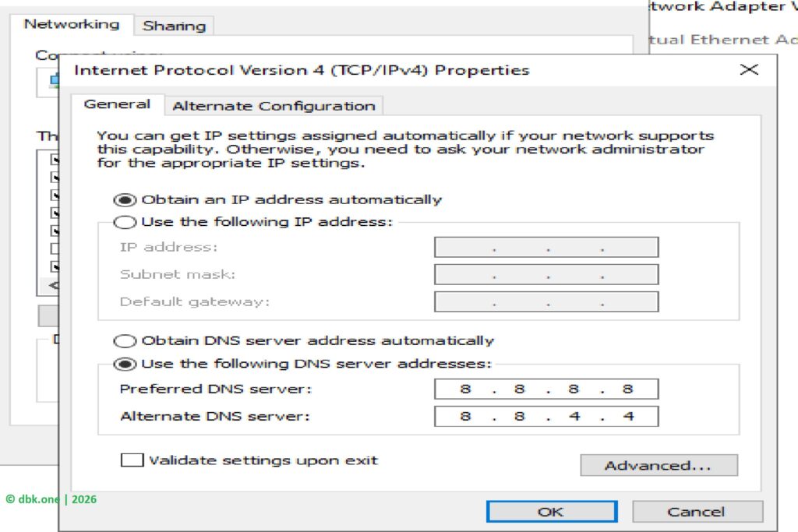This screenshot has width=798, height=532.
Task: Click the Preferred DNS server field
Action: point(546,389)
